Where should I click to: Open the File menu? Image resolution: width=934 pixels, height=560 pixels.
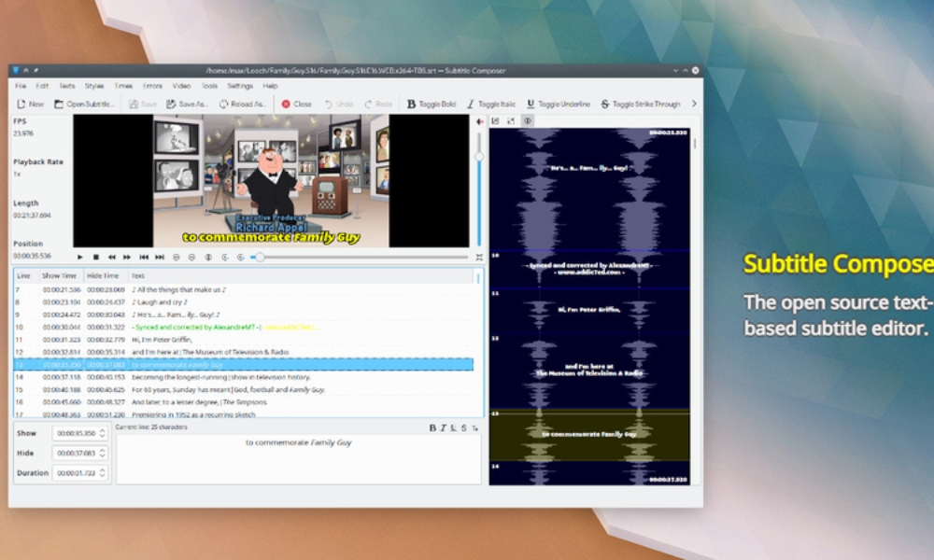click(21, 86)
